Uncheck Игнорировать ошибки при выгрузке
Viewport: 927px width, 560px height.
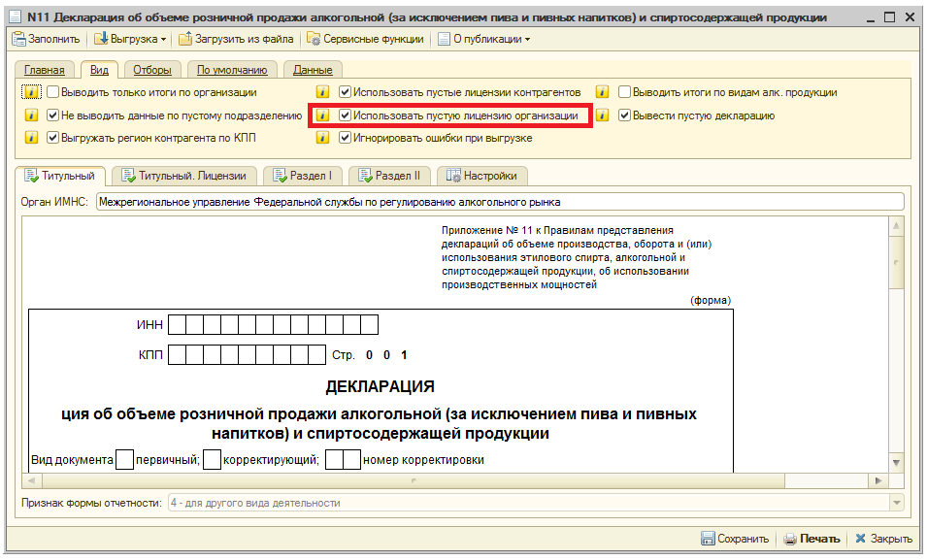click(347, 138)
